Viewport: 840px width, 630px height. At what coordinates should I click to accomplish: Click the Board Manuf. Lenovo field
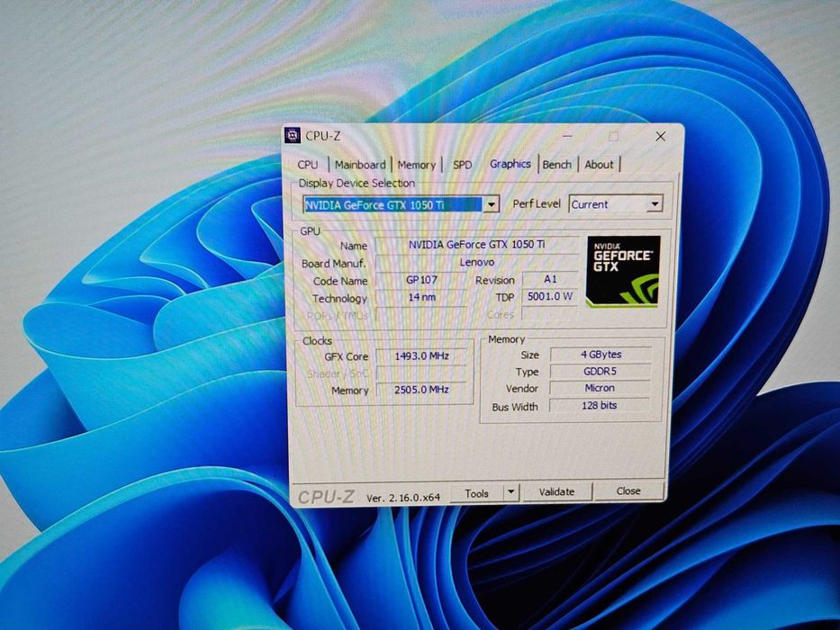point(477,262)
